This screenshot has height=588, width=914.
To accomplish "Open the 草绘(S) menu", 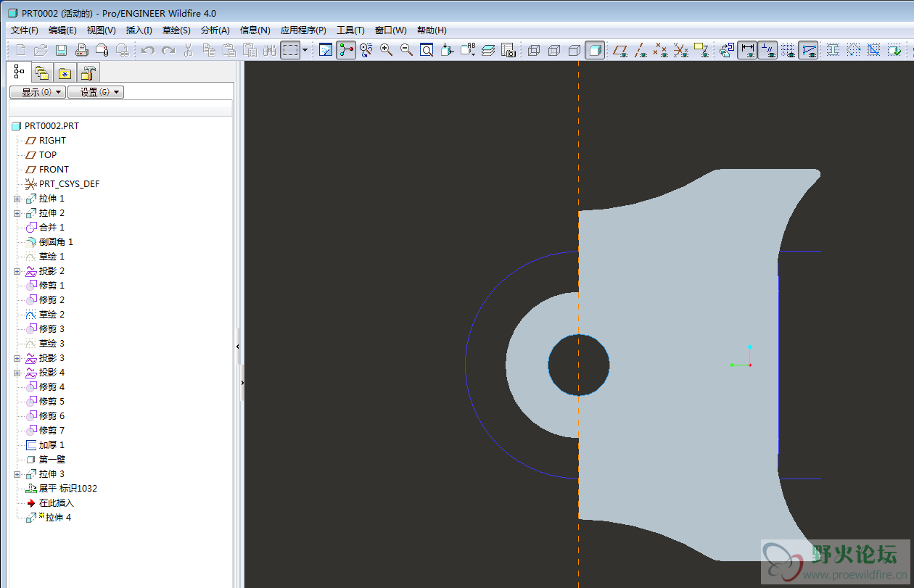I will tap(176, 30).
